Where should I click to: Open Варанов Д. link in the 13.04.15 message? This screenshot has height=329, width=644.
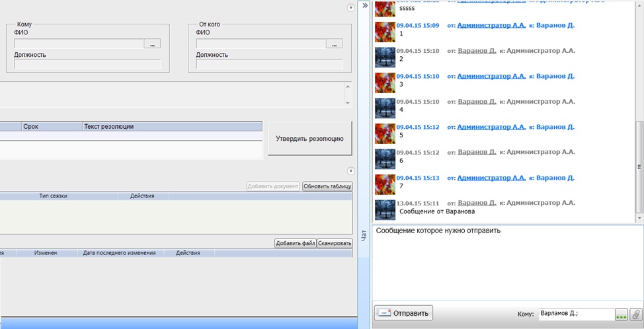[477, 203]
